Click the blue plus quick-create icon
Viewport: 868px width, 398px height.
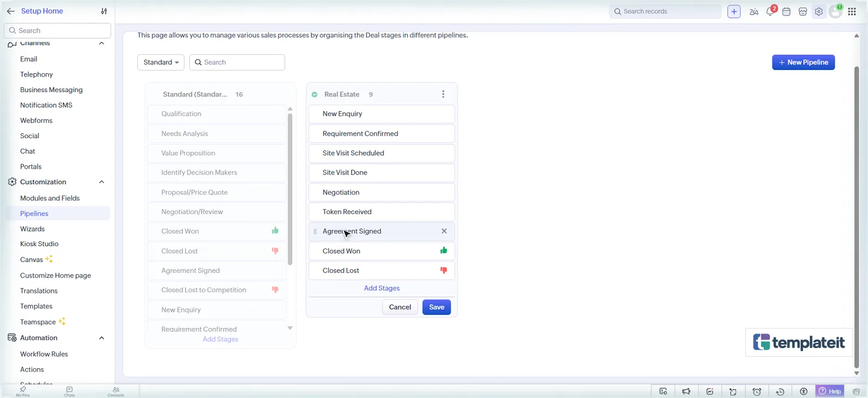734,11
